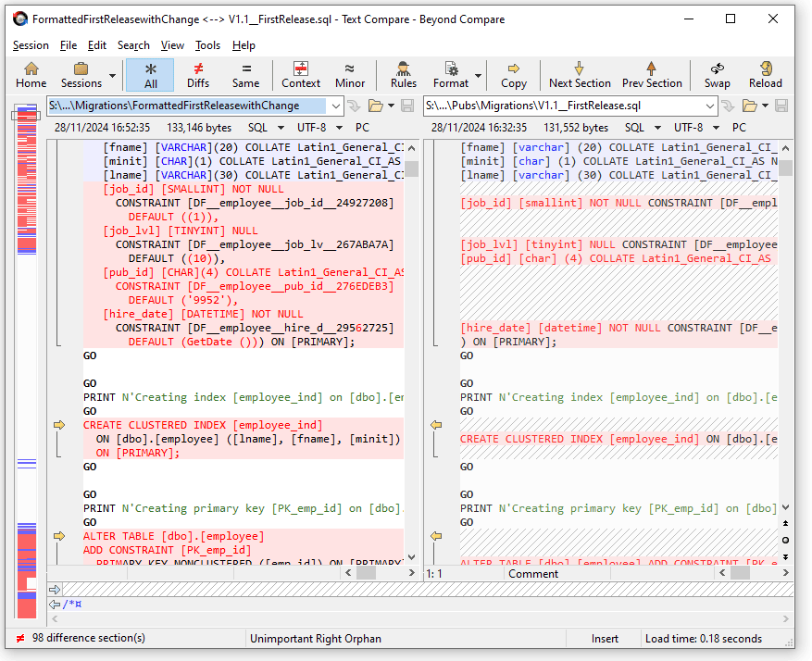Click the "Unimportant Right Orphan" status text
Screen dimensions: 812x661
[316, 639]
